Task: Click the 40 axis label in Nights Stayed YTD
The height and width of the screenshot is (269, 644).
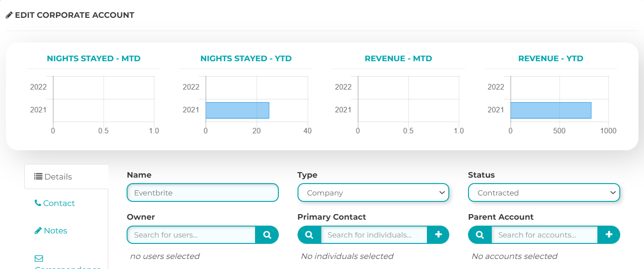Action: (x=308, y=131)
